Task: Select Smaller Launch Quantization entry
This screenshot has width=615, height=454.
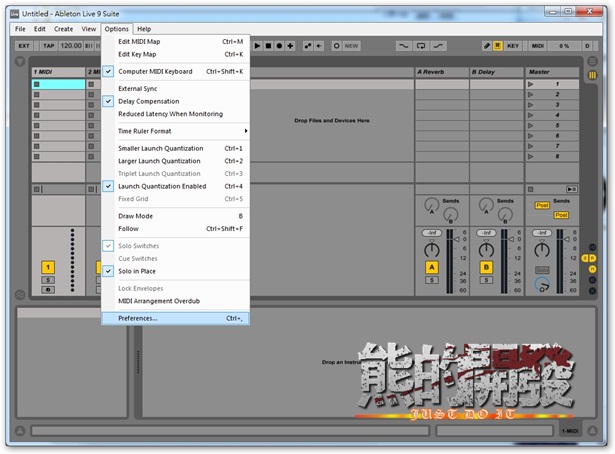Action: [x=176, y=148]
